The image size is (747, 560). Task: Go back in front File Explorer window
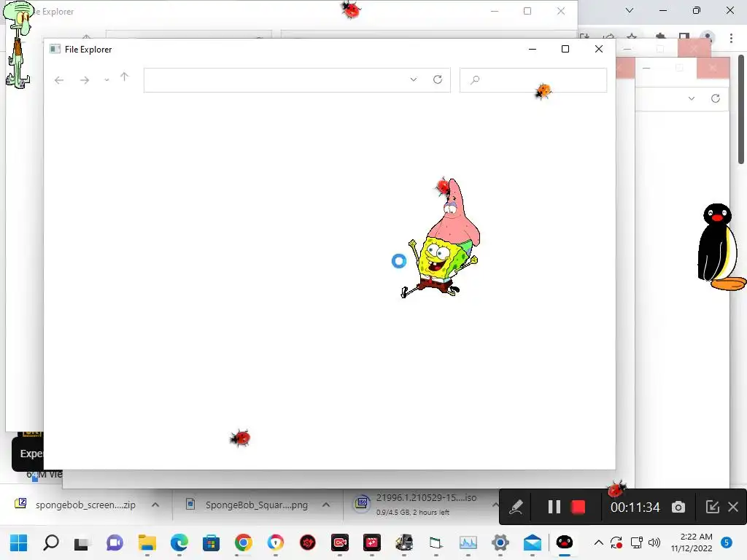point(59,80)
